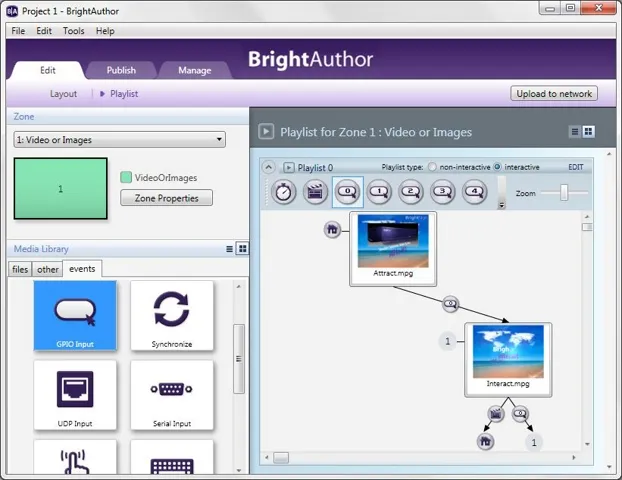The height and width of the screenshot is (480, 622).
Task: Select the GPIO 1 event button
Action: pyautogui.click(x=379, y=192)
